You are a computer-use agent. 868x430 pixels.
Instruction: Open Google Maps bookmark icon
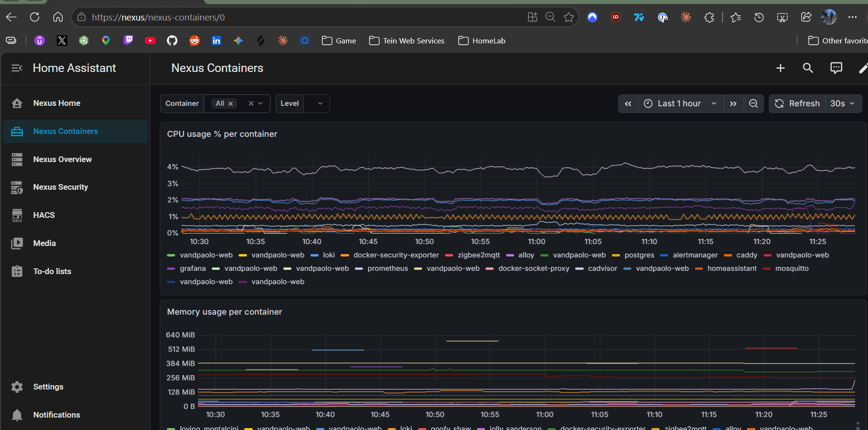click(x=106, y=41)
